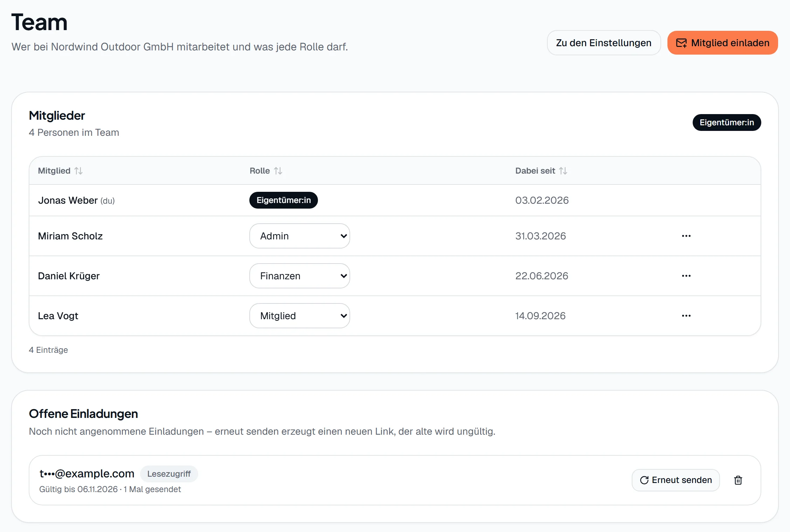Select the name Jonas Weber (du)
The width and height of the screenshot is (790, 532).
(76, 201)
